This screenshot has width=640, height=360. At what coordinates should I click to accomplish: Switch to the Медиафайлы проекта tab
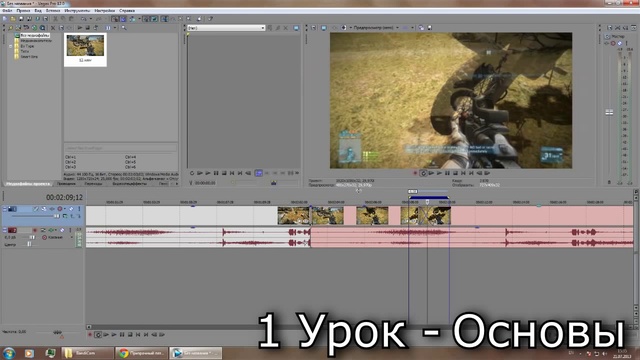click(x=28, y=184)
